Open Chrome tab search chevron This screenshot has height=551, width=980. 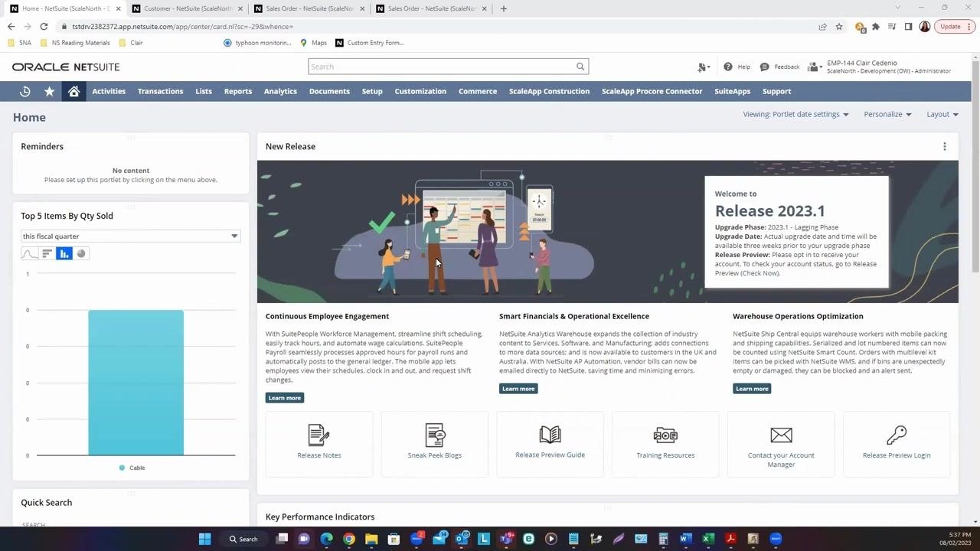897,8
